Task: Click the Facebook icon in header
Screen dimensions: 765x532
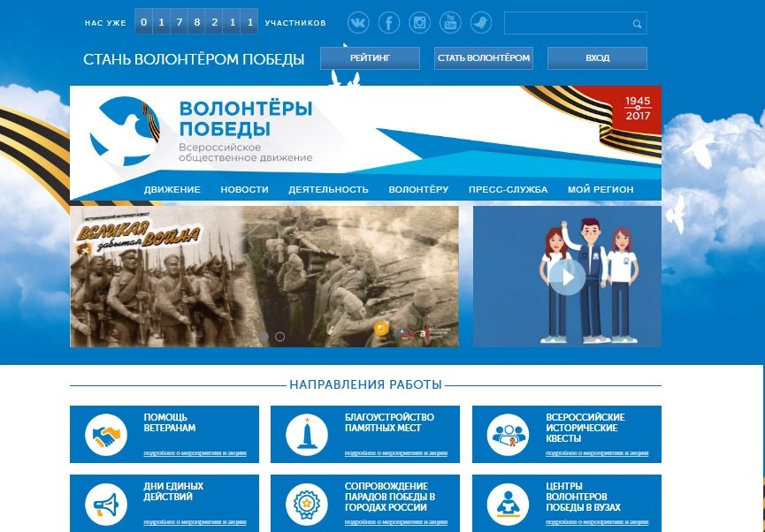Action: tap(389, 23)
